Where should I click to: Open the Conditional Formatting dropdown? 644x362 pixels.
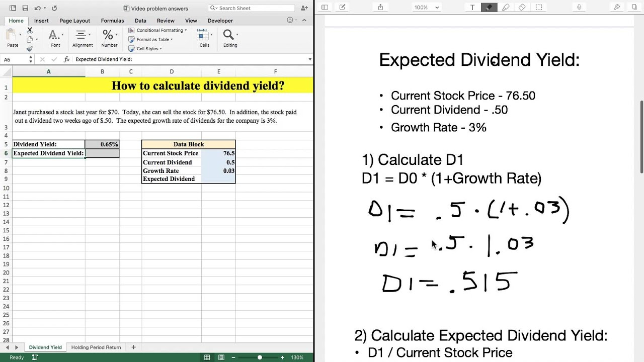(157, 30)
